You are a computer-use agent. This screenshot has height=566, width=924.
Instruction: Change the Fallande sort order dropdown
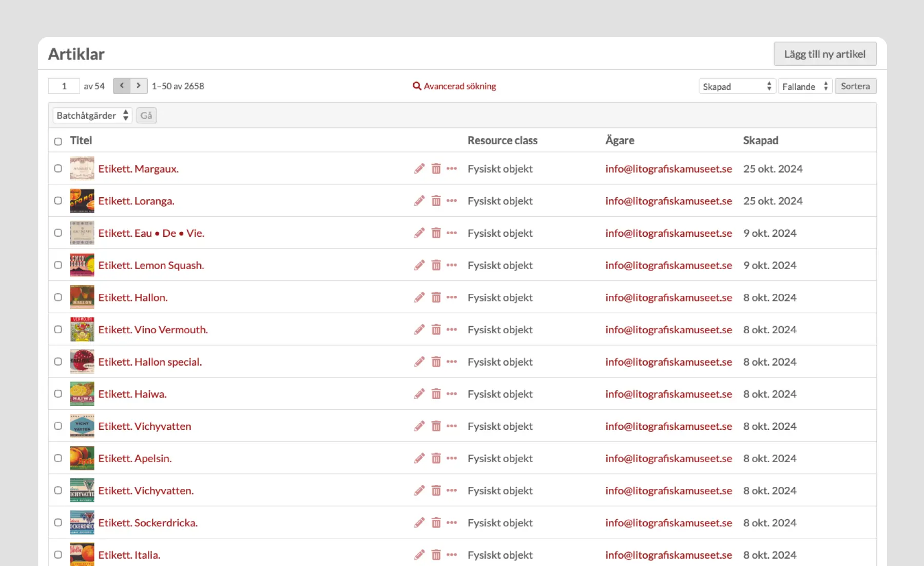pos(804,86)
